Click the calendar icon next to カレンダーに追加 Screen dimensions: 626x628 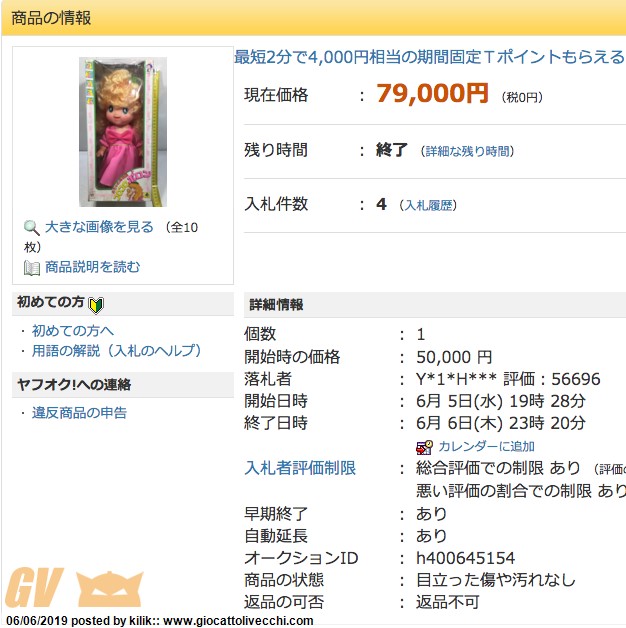424,447
